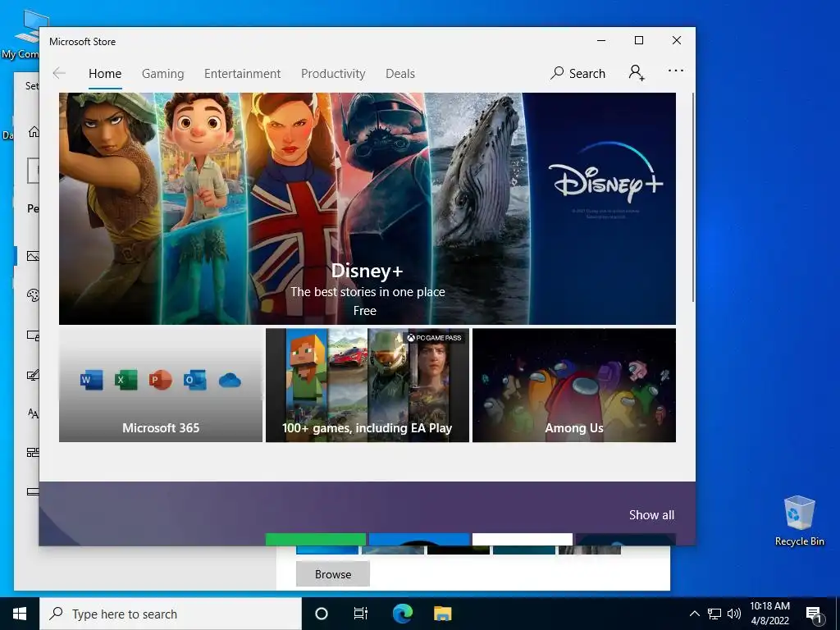Click the sign-in account icon
840x630 pixels.
(x=637, y=72)
